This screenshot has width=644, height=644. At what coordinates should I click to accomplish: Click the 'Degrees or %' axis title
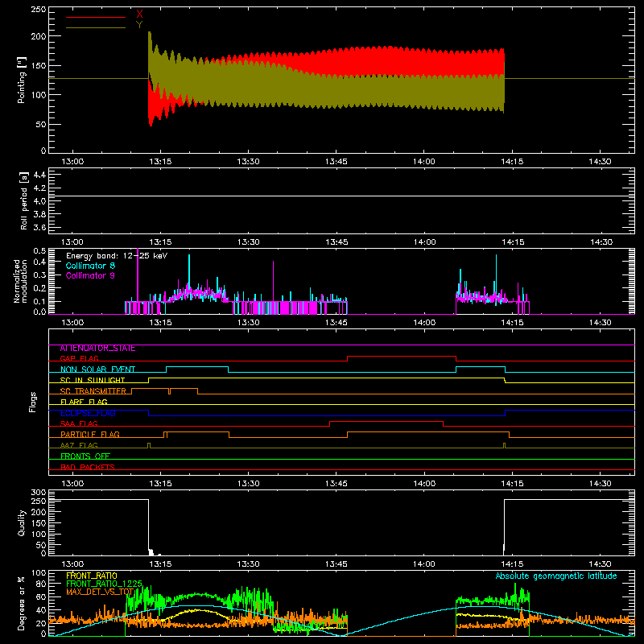pos(22,604)
